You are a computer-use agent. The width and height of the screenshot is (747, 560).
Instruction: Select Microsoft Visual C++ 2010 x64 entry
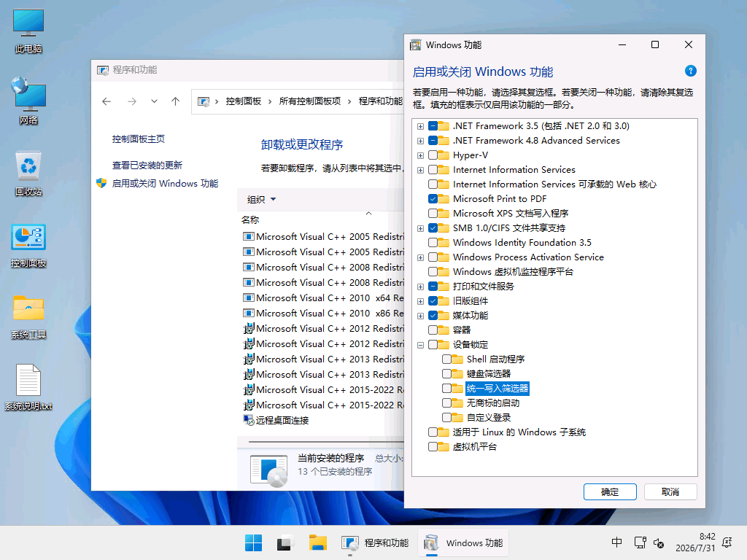[x=323, y=298]
